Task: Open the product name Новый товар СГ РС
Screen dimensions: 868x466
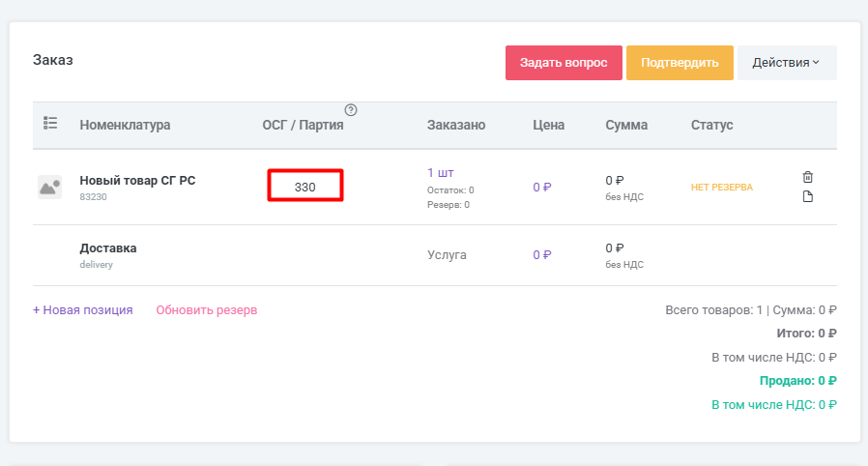Action: (137, 180)
